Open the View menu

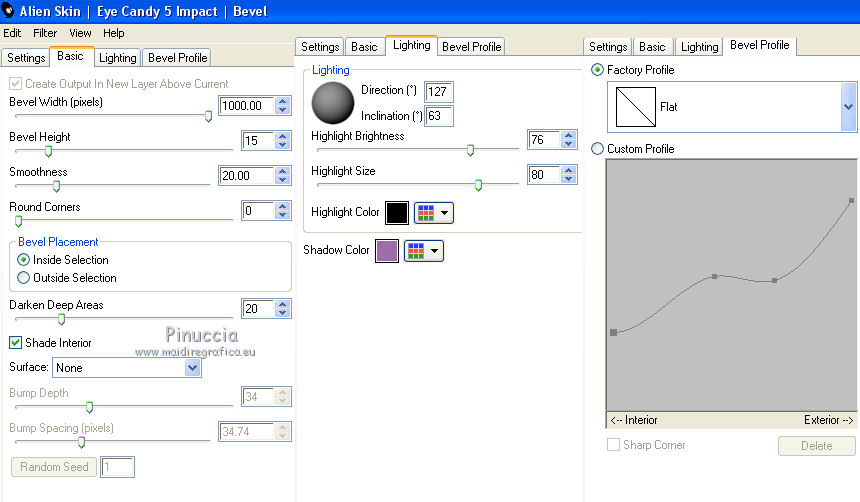pos(80,33)
